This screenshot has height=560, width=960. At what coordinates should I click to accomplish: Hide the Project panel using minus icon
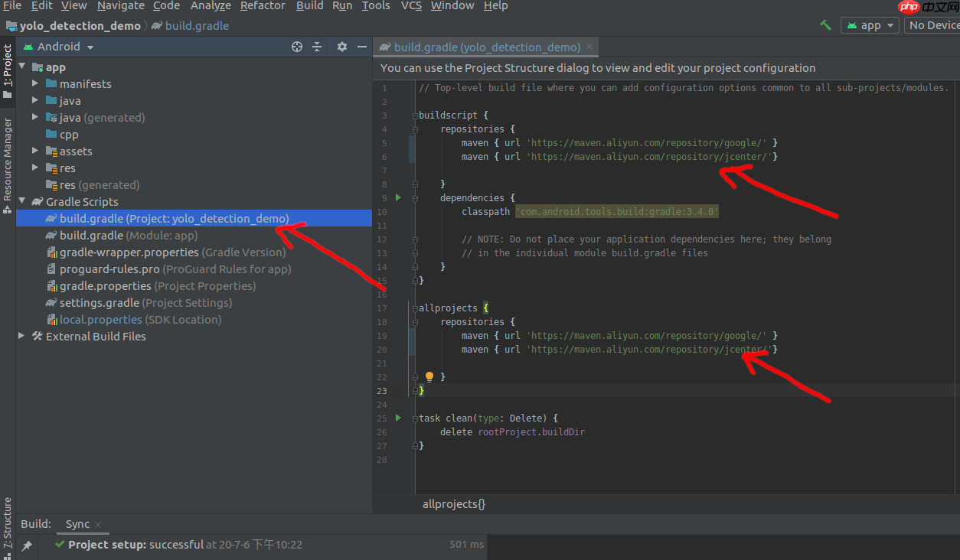(361, 47)
